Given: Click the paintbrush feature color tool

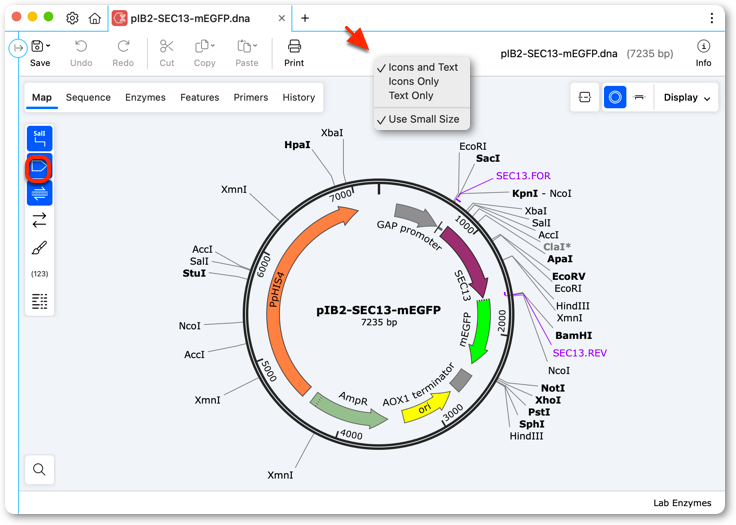Looking at the screenshot, I should click(x=39, y=247).
